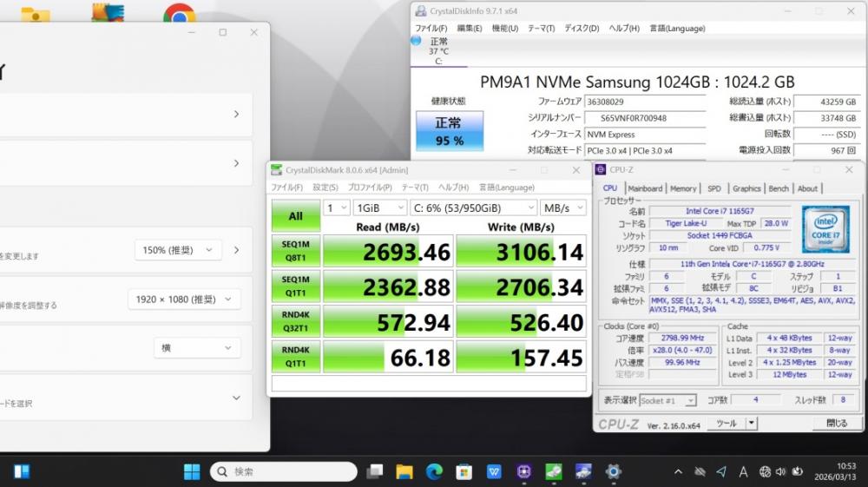The width and height of the screenshot is (868, 487).
Task: Run all benchmarks with the All button
Action: click(296, 216)
